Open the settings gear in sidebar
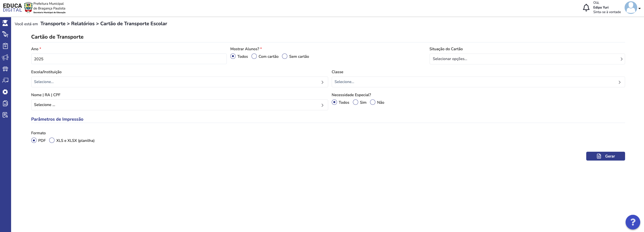 tap(5, 92)
